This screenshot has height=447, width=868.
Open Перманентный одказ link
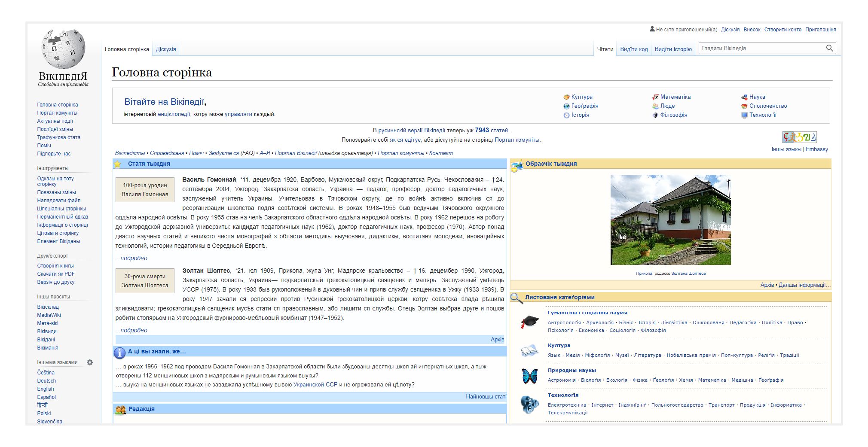click(62, 217)
